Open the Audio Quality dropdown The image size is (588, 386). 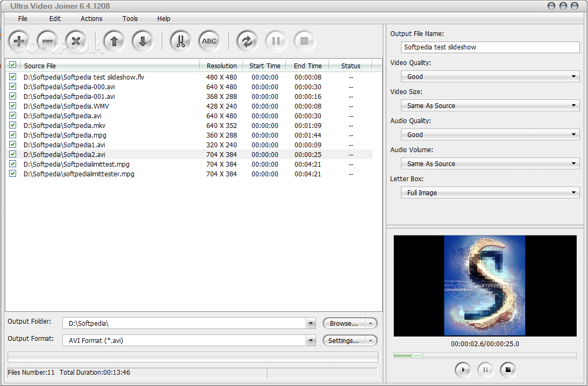[x=490, y=134]
